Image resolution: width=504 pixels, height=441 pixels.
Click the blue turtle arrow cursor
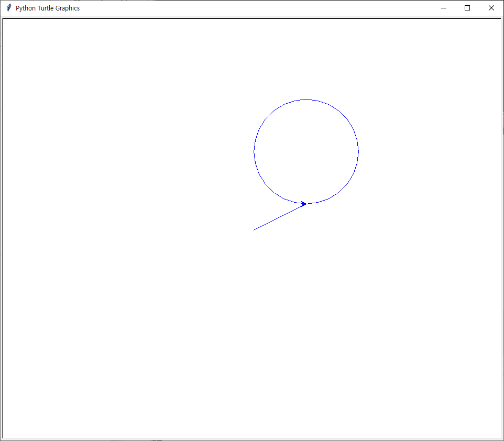[304, 203]
